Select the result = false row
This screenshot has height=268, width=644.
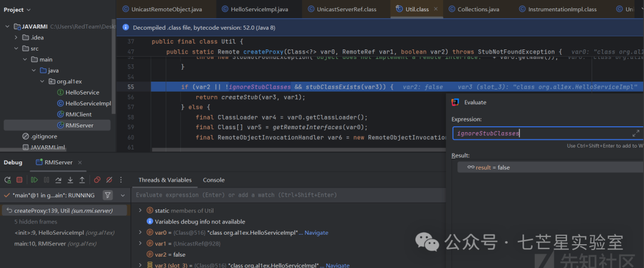point(550,167)
